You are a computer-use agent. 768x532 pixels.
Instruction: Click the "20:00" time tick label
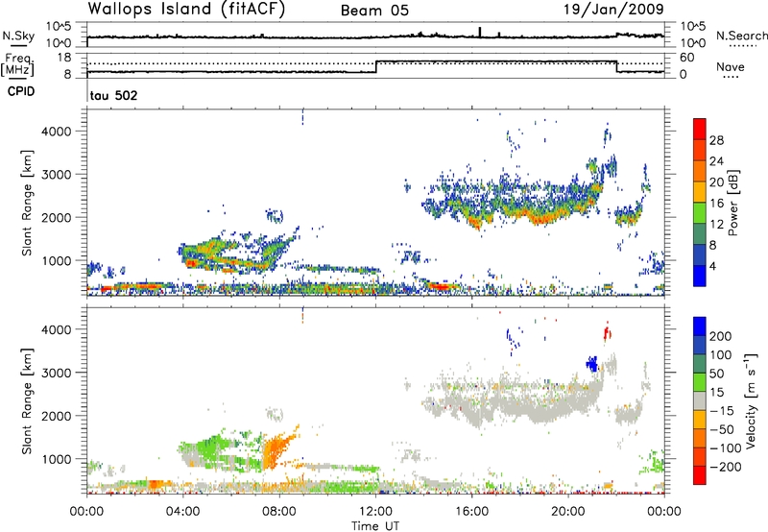pyautogui.click(x=568, y=512)
